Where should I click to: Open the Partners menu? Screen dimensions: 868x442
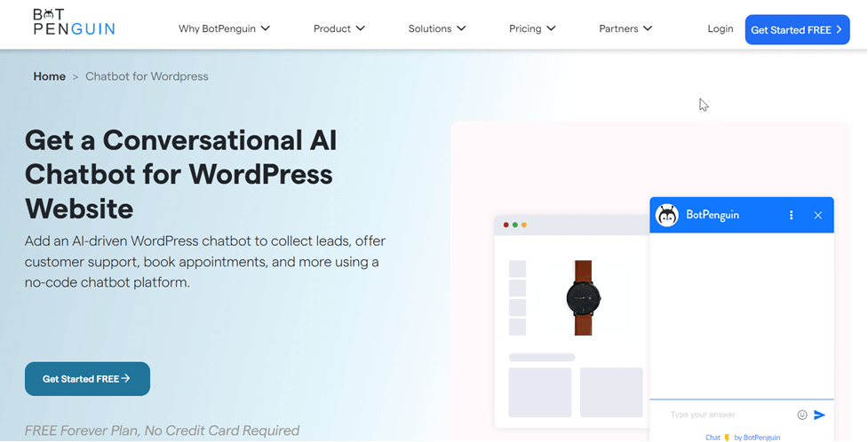tap(625, 28)
